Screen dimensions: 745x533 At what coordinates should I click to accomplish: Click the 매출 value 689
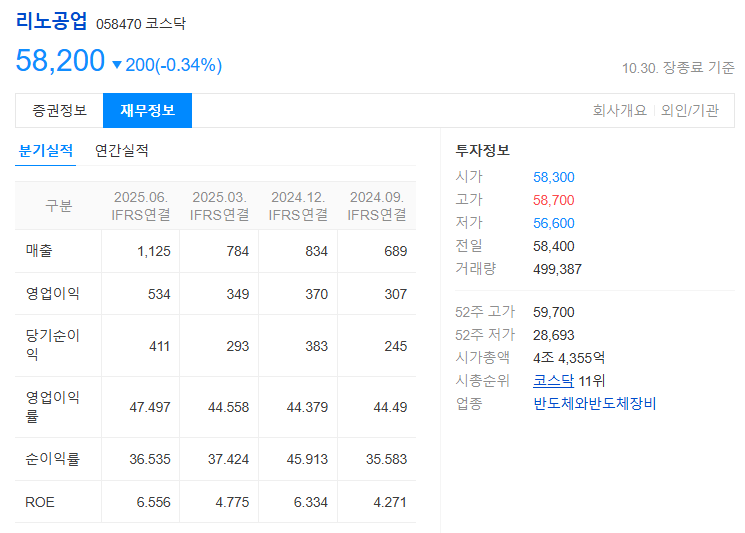click(x=395, y=251)
